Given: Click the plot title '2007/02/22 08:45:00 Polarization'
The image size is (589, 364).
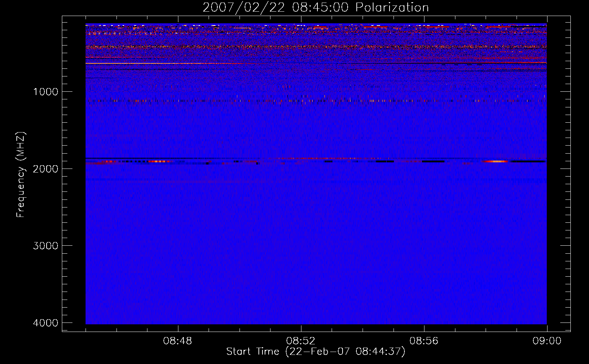Looking at the screenshot, I should click(x=316, y=7).
